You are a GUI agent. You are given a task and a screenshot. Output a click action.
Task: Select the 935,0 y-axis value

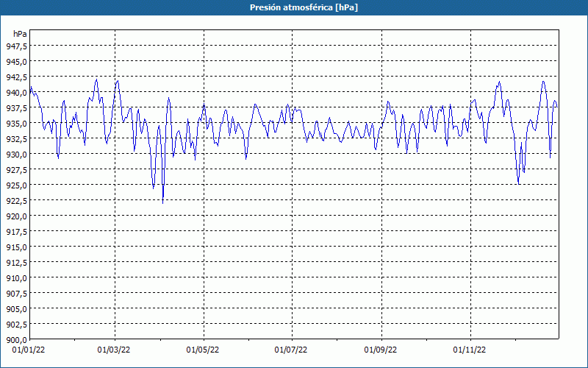coord(16,124)
